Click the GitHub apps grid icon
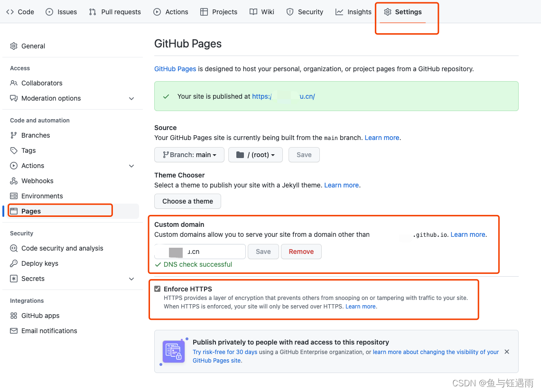541x392 pixels. [x=14, y=316]
